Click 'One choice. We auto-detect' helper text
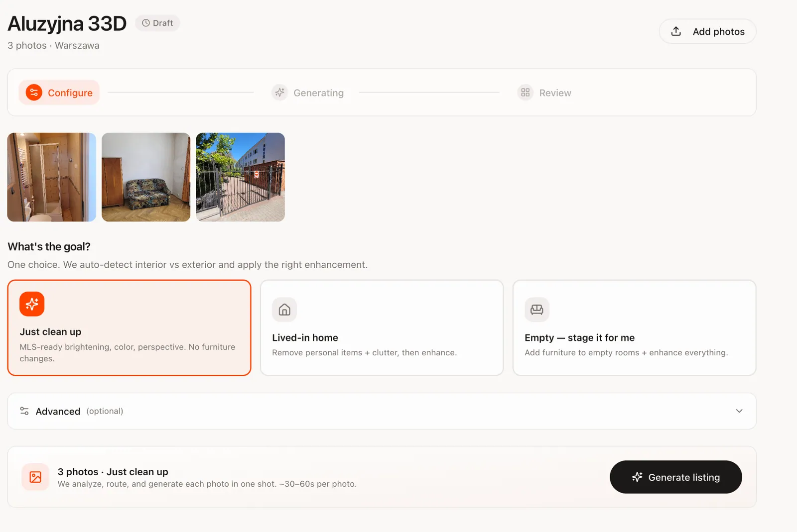This screenshot has height=532, width=797. [x=187, y=265]
